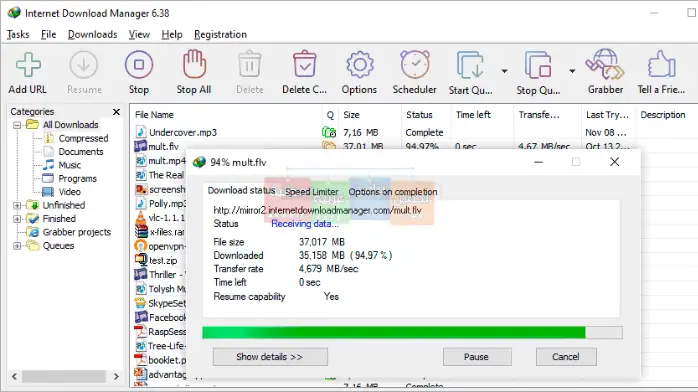Image resolution: width=698 pixels, height=392 pixels.
Task: Select the Finished category
Action: pyautogui.click(x=59, y=218)
